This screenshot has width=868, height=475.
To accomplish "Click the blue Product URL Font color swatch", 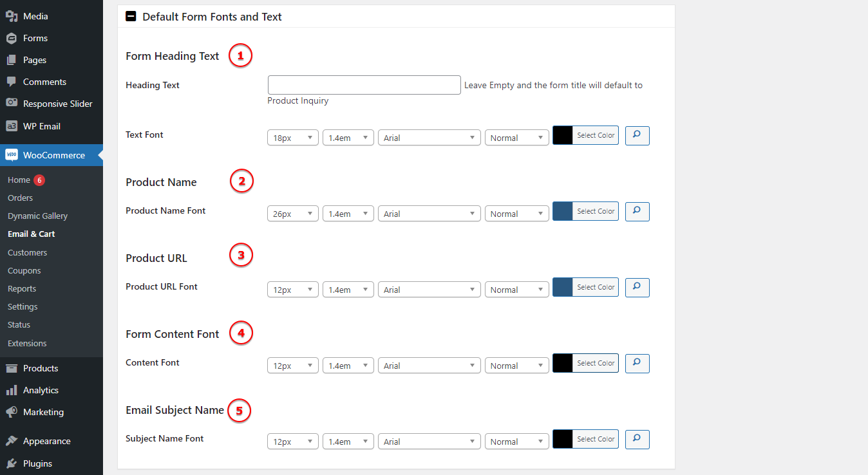I will pyautogui.click(x=563, y=287).
